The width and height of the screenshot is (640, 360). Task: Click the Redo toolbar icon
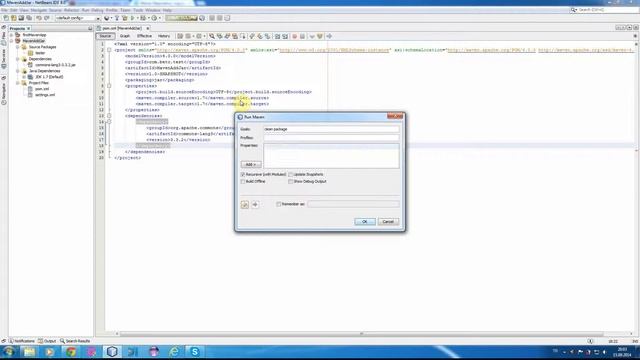pyautogui.click(x=47, y=18)
